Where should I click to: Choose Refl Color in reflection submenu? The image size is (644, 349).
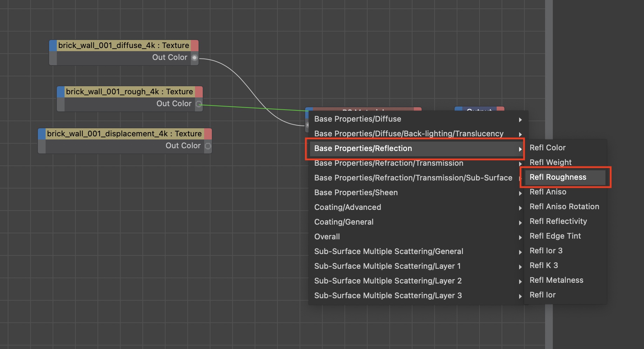[548, 148]
